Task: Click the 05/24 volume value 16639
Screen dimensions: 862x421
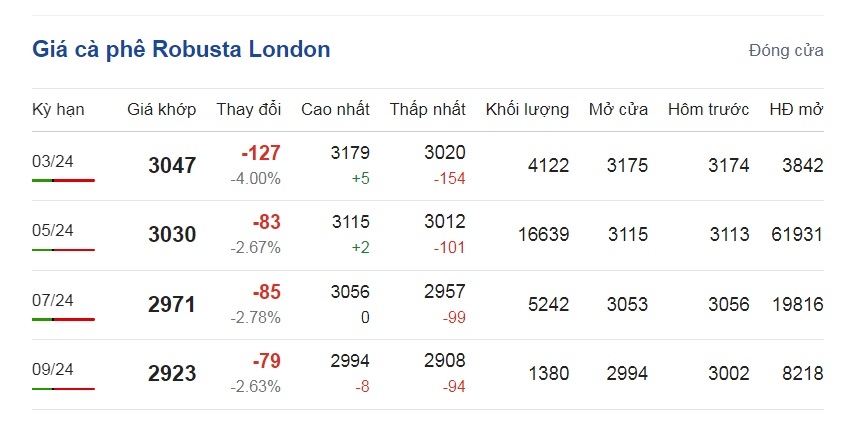Action: [544, 235]
